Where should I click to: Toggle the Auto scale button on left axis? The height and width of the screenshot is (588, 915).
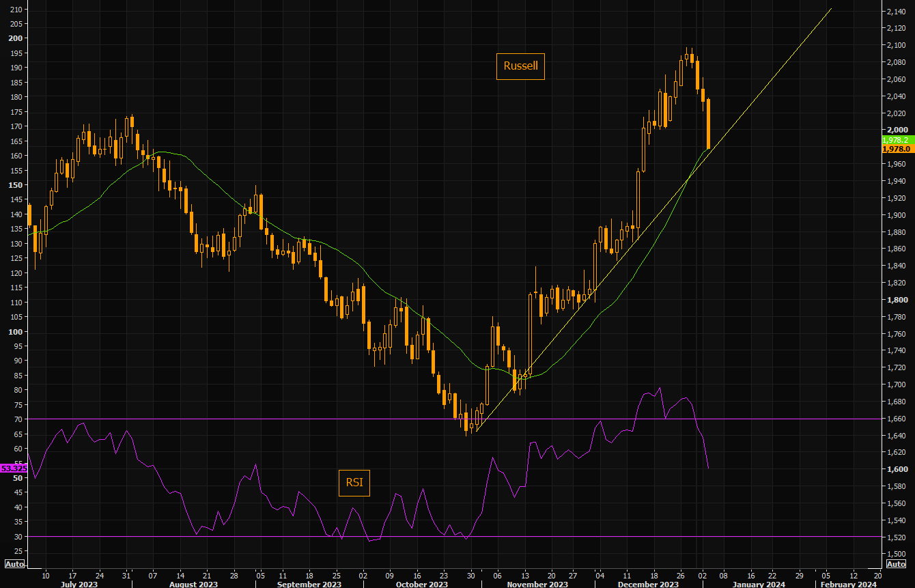[14, 564]
